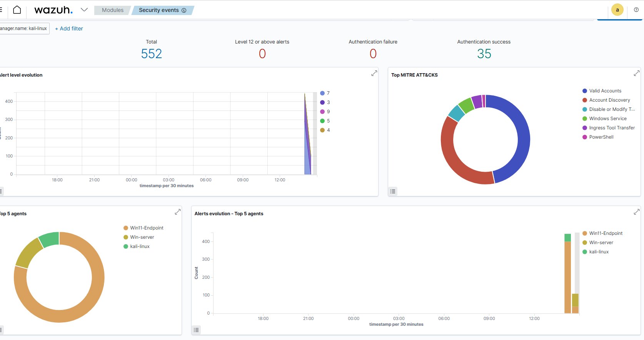The height and width of the screenshot is (340, 644).
Task: Toggle Win11-Endpoint in Top 5 agents legend
Action: point(143,228)
